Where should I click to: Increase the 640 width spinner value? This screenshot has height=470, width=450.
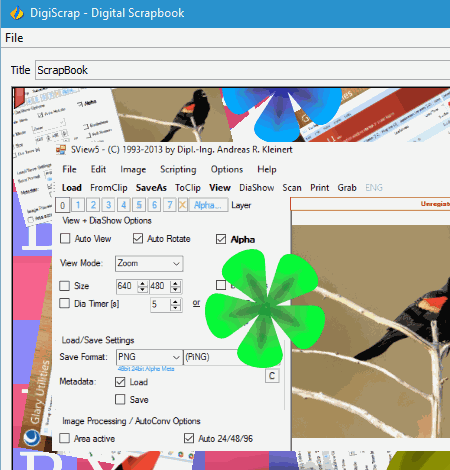click(143, 284)
